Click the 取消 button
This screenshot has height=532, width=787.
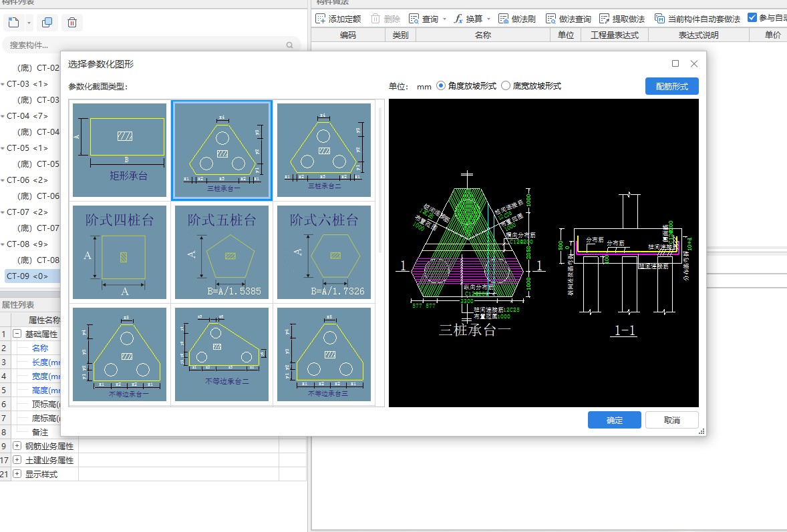point(671,420)
